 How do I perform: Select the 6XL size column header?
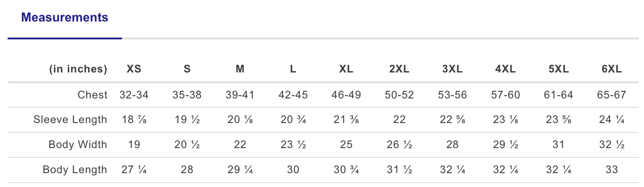click(612, 69)
